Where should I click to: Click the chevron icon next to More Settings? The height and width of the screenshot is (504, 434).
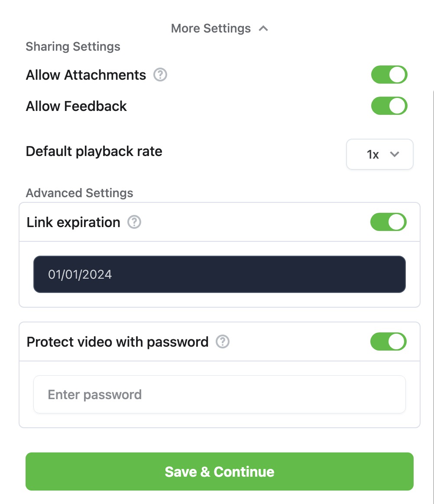[263, 29]
